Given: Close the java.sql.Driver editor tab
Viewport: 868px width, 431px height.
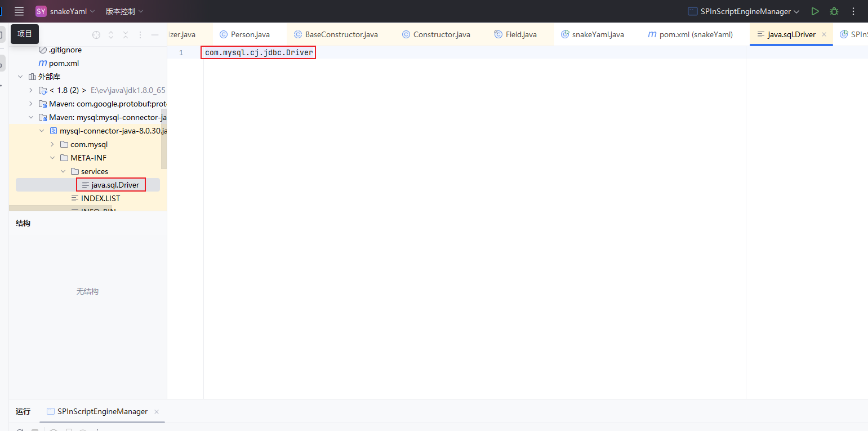Looking at the screenshot, I should click(x=824, y=34).
